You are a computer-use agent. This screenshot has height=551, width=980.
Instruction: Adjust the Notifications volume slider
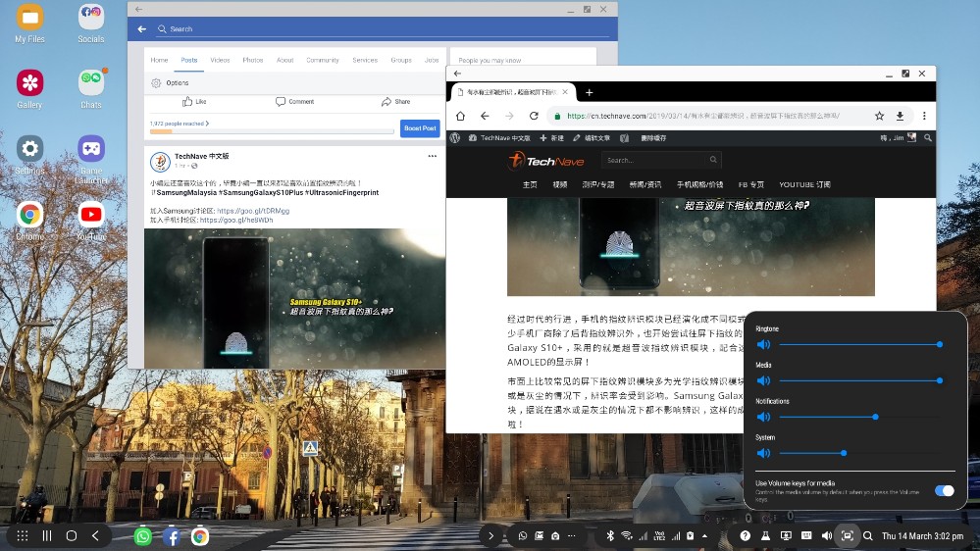(x=860, y=417)
